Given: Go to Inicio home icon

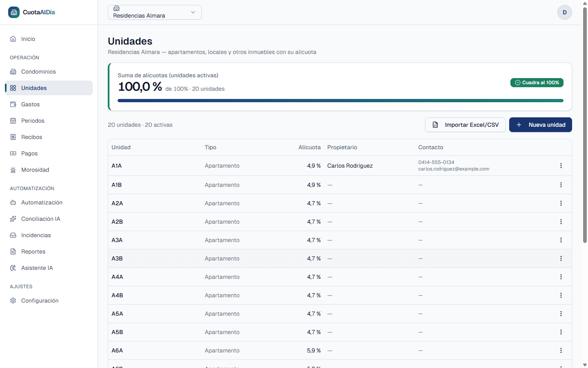Looking at the screenshot, I should coord(13,39).
